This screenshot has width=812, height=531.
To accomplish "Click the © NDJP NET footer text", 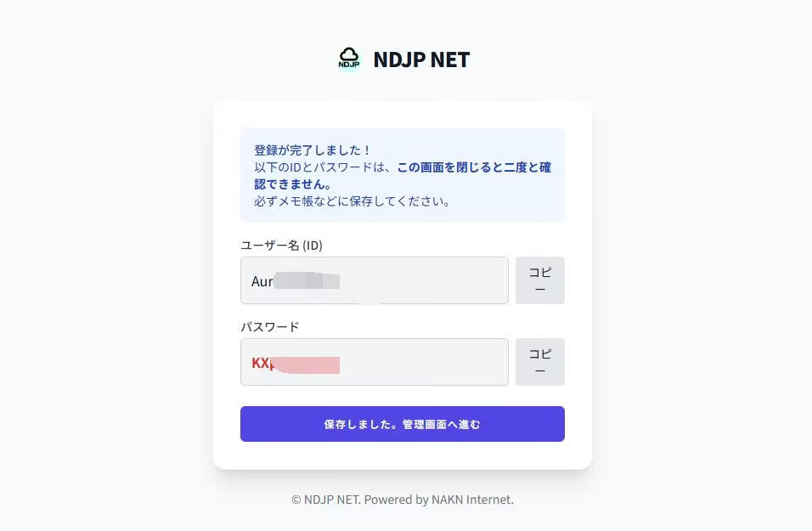I will click(x=325, y=500).
